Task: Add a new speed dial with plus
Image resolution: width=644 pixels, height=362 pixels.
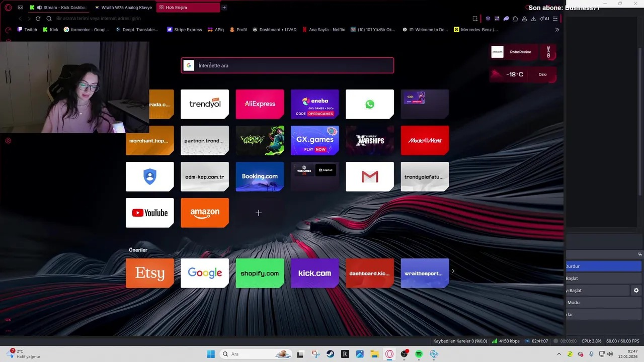Action: pos(259,213)
